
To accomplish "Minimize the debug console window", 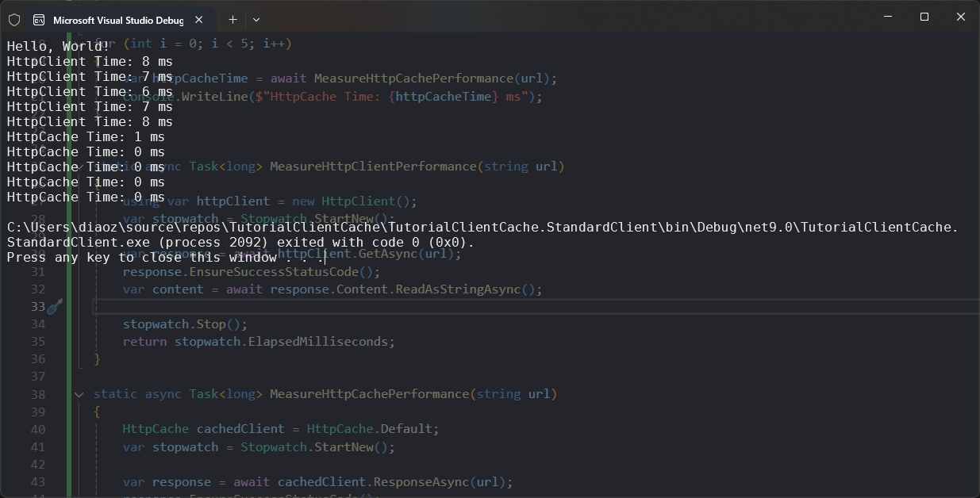I will tap(887, 17).
